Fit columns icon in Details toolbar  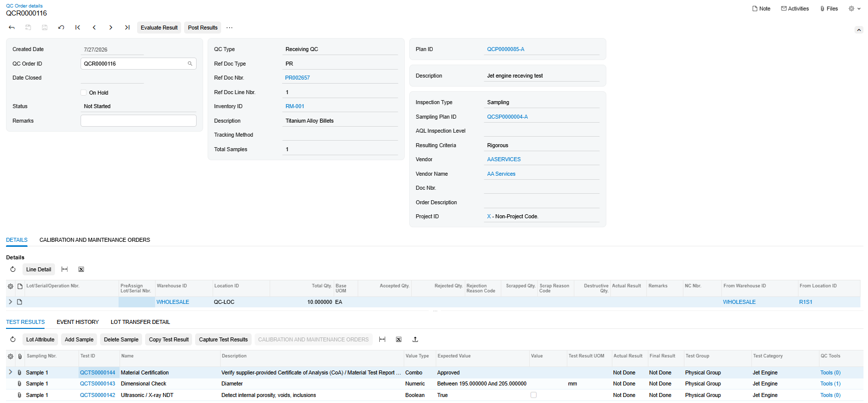click(65, 269)
